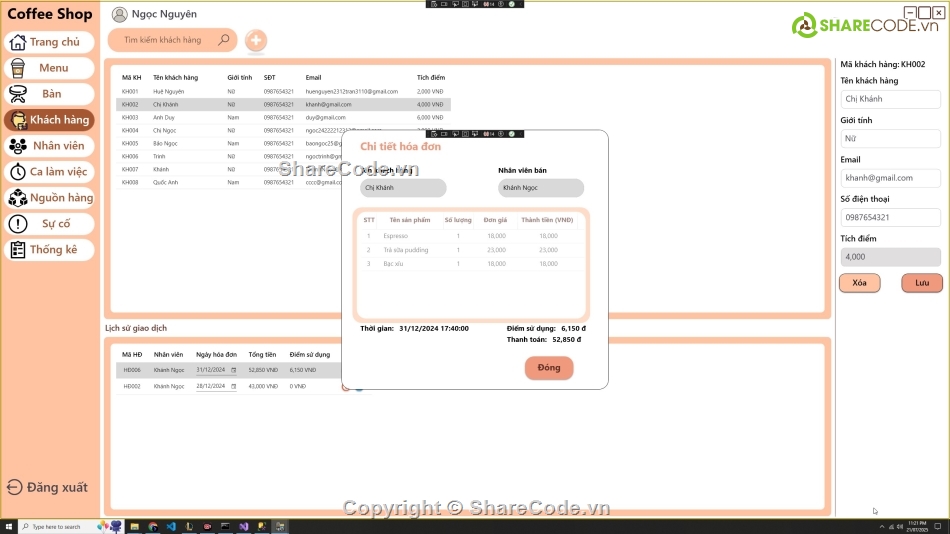Select Khách hàng in sidebar
The height and width of the screenshot is (534, 950).
click(x=49, y=120)
